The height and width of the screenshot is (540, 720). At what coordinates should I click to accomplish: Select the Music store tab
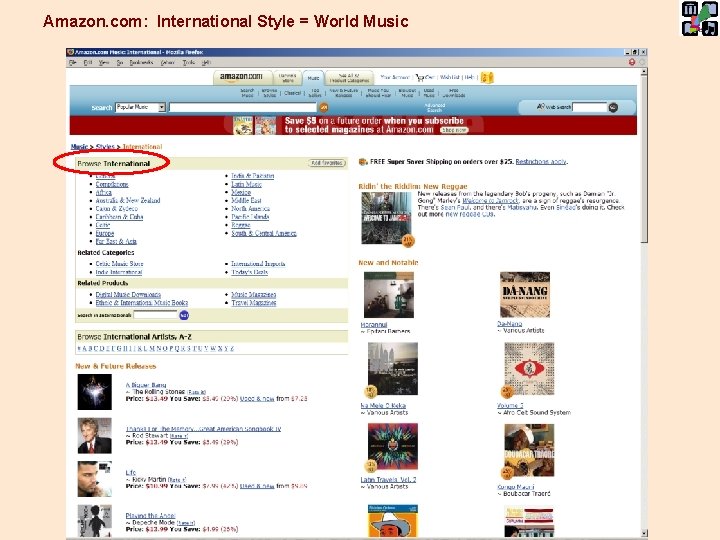point(313,78)
